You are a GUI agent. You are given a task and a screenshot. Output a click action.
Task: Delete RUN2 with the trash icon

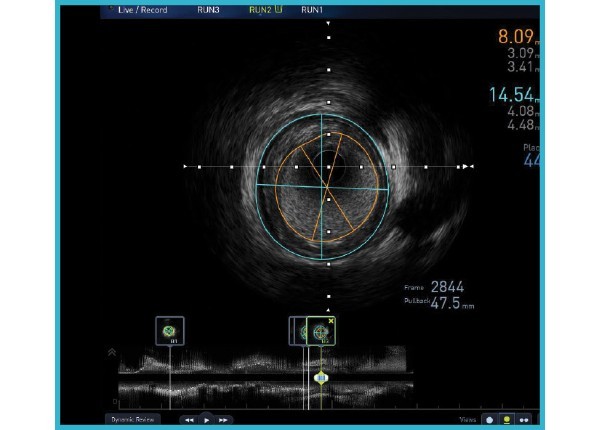(x=278, y=9)
